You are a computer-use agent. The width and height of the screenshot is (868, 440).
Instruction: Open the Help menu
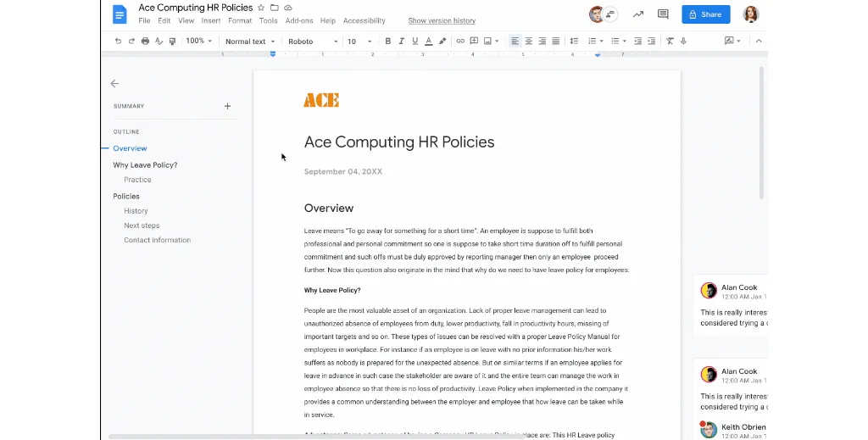click(328, 20)
